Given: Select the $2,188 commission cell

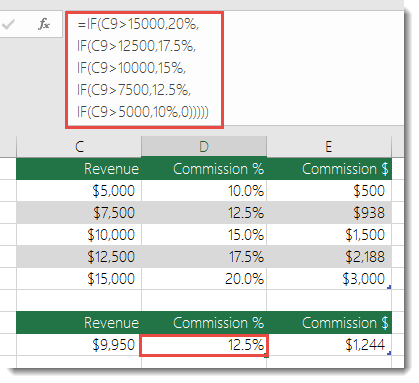Looking at the screenshot, I should [329, 257].
